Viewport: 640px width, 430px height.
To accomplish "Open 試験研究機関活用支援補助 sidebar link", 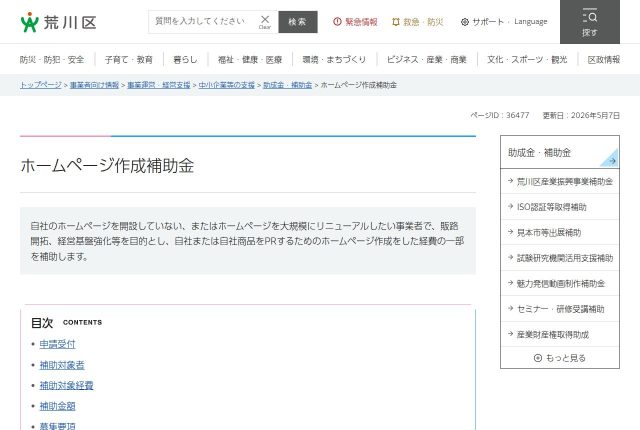I will (x=560, y=258).
